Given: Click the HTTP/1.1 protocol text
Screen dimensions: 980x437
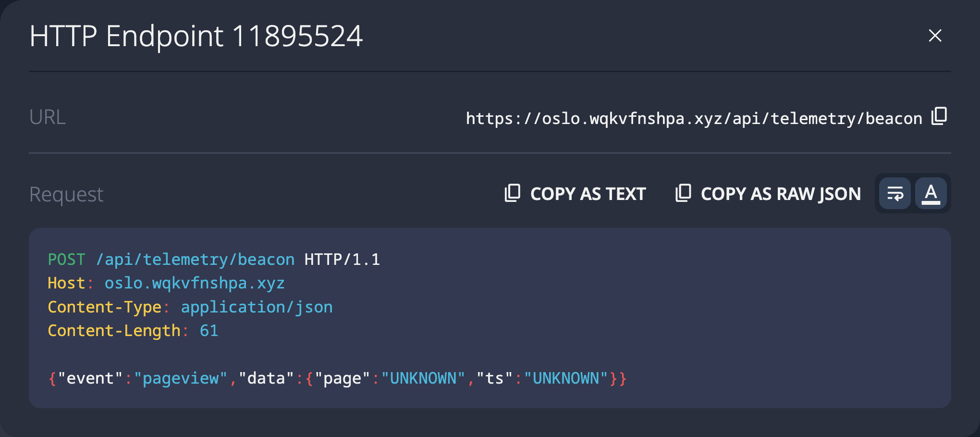Looking at the screenshot, I should [342, 260].
